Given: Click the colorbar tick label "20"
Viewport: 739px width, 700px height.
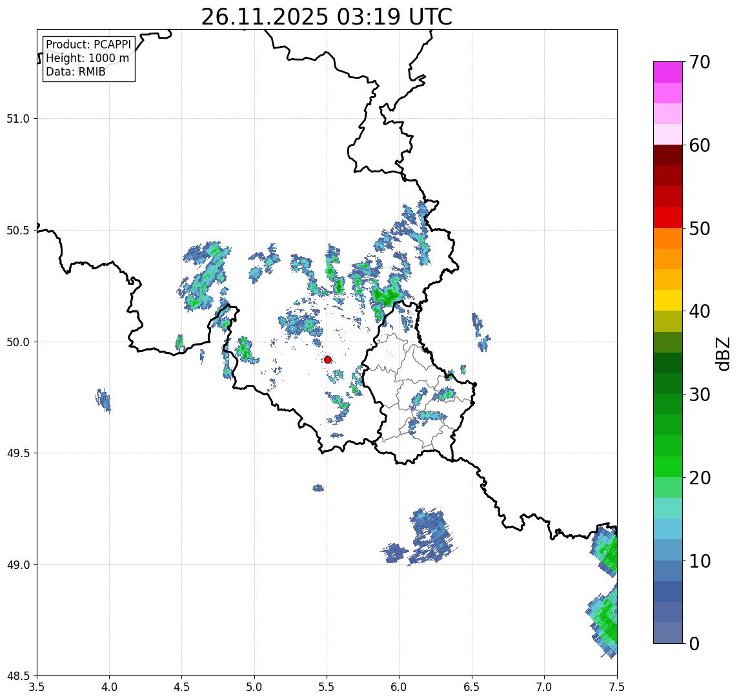Looking at the screenshot, I should pos(700,478).
